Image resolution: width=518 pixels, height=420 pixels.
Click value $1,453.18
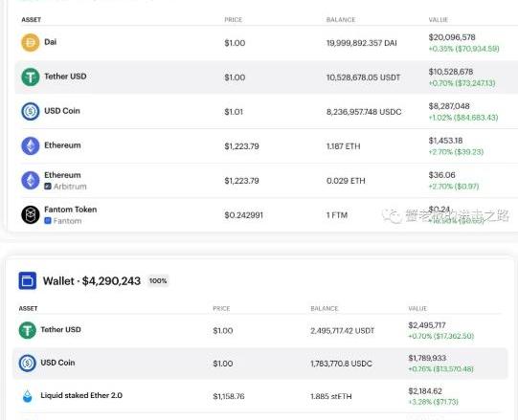pos(445,141)
